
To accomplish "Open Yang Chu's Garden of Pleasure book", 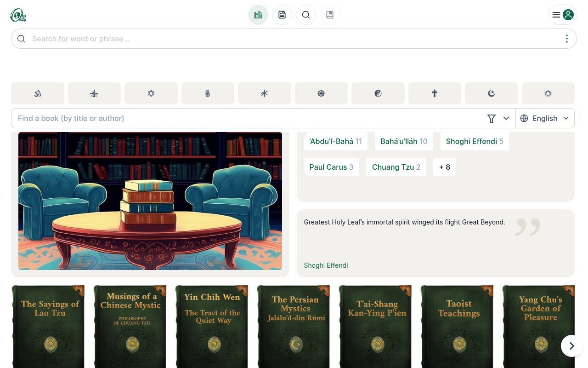I will [538, 327].
